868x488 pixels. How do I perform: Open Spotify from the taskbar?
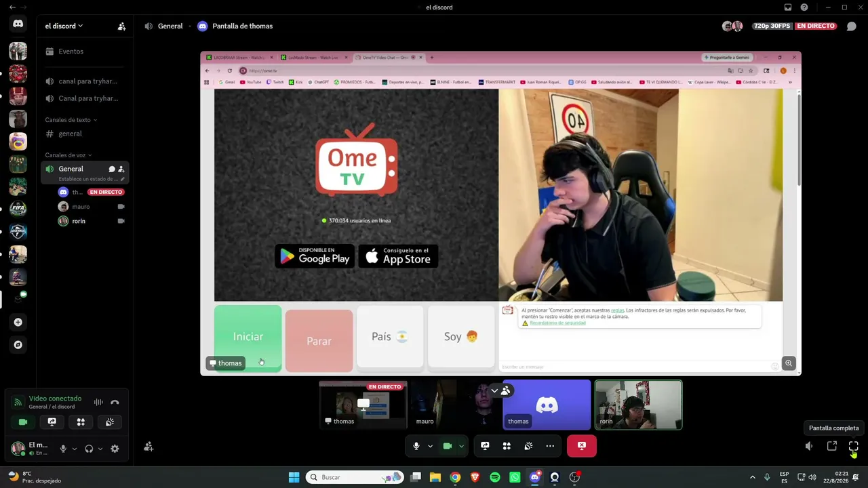(x=495, y=477)
